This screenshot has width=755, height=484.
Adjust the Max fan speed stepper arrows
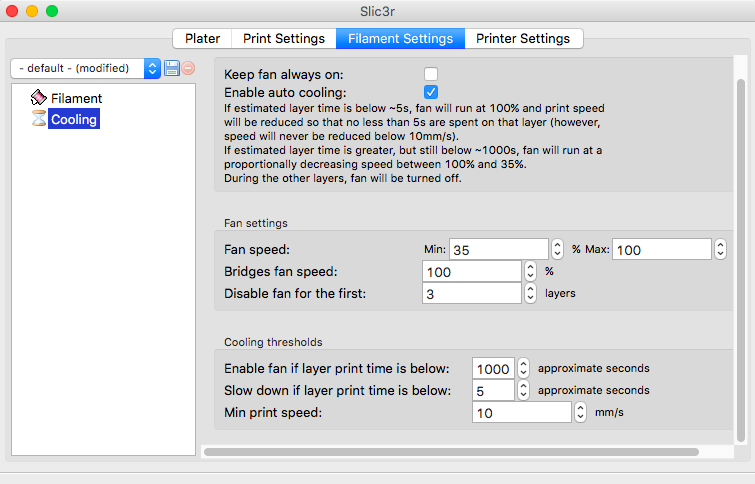click(x=720, y=249)
